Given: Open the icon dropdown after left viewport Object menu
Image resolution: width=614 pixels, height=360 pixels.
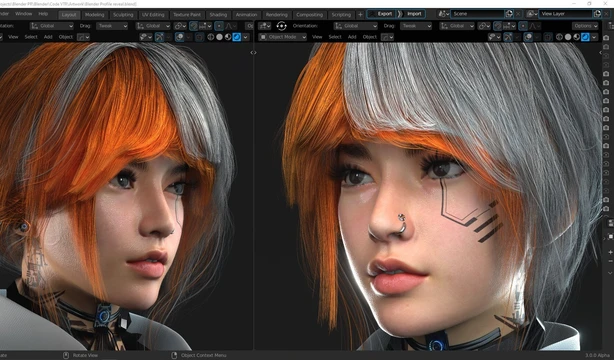Looking at the screenshot, I should click(83, 37).
